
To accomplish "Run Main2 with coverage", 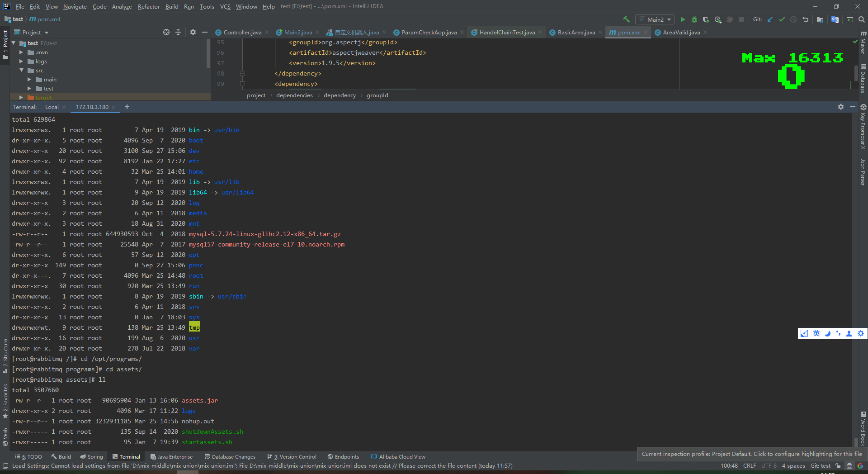I will [706, 19].
